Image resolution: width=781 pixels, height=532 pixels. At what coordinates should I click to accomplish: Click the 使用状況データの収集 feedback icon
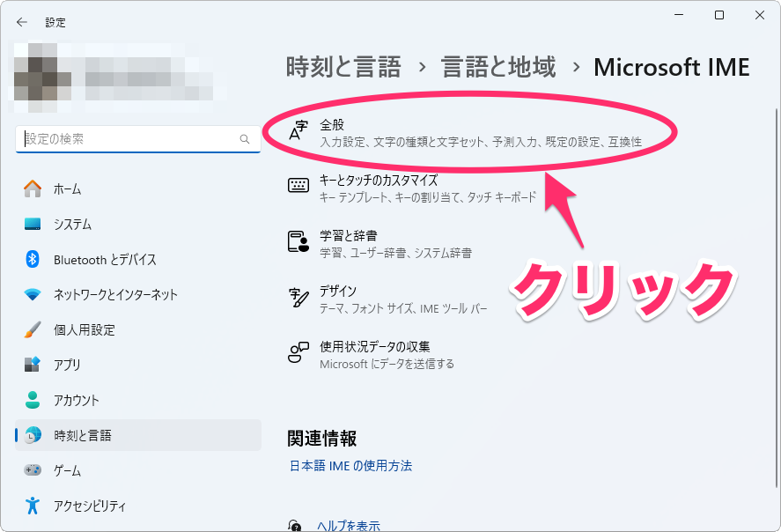[x=298, y=353]
